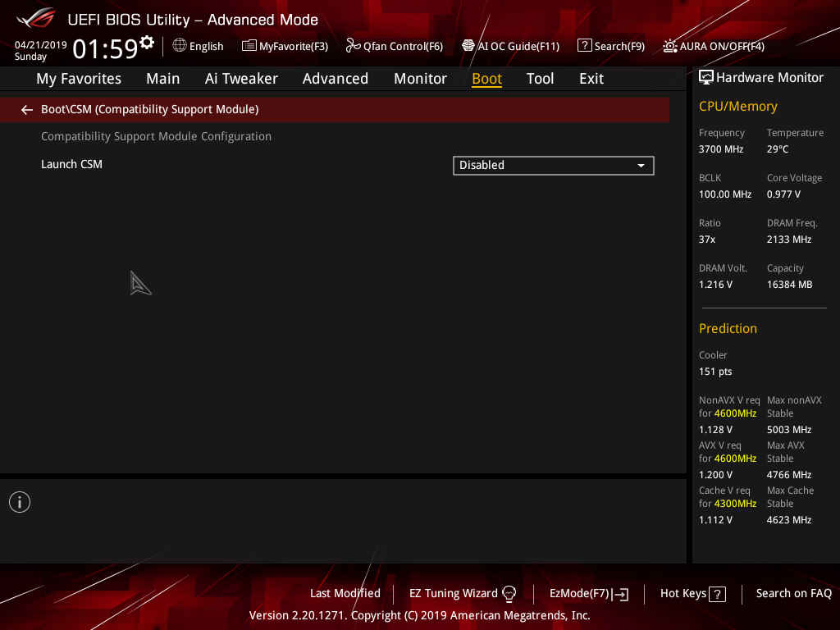The image size is (840, 630).
Task: Click the Version 2.20.1271 copyright text
Action: click(x=419, y=615)
